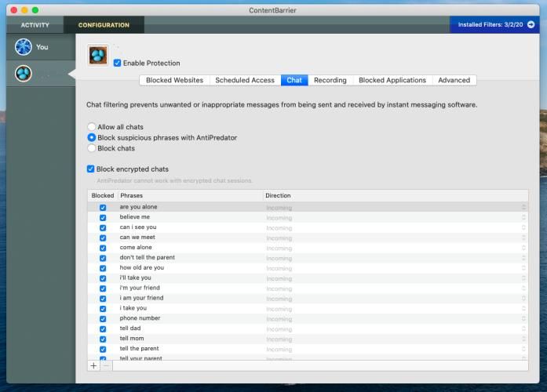This screenshot has width=547, height=392.
Task: Uncheck the 'come alone' blocked checkbox
Action: pos(103,248)
